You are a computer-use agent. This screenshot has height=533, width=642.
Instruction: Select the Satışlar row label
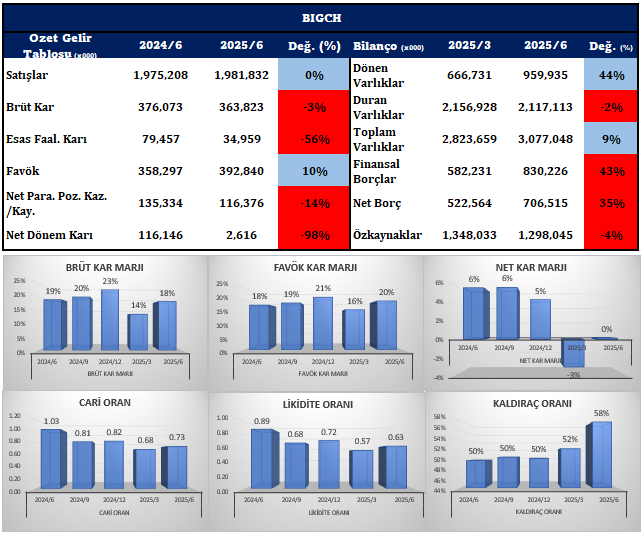pos(27,75)
